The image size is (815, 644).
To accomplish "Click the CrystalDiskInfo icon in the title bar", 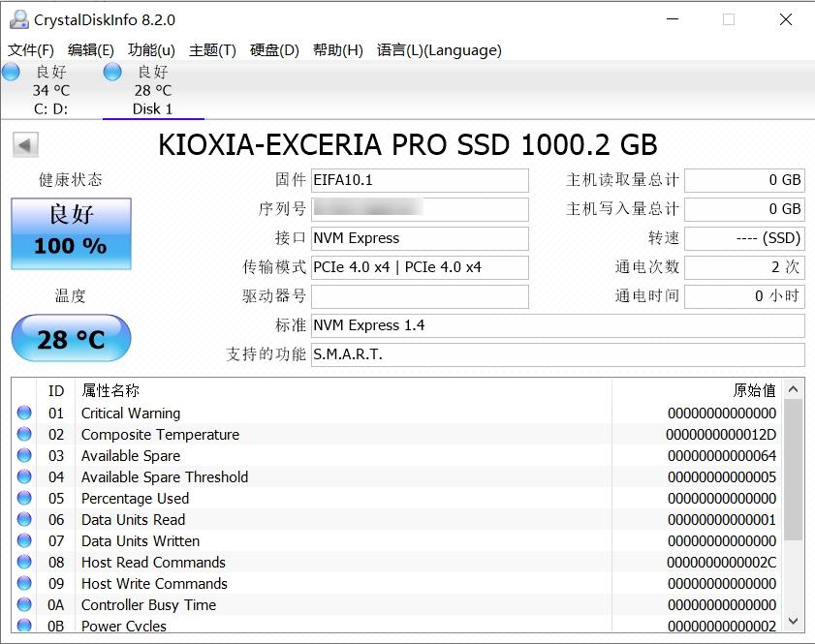I will coord(17,17).
